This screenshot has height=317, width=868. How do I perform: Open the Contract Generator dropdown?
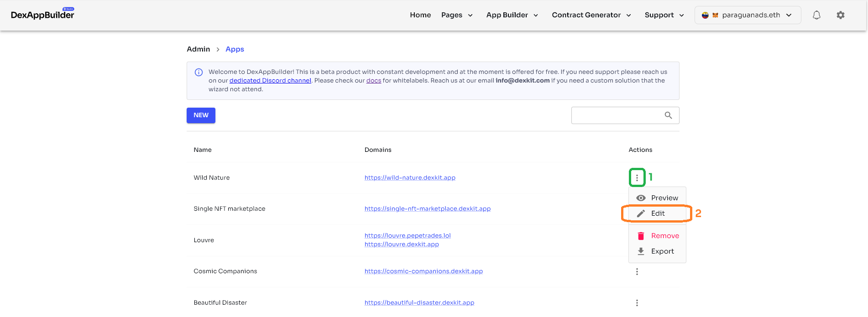(x=591, y=15)
